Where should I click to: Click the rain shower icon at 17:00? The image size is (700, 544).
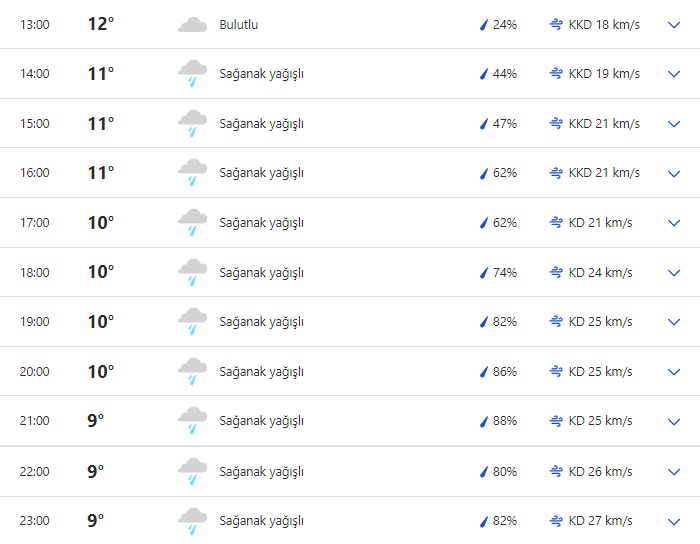[x=192, y=223]
